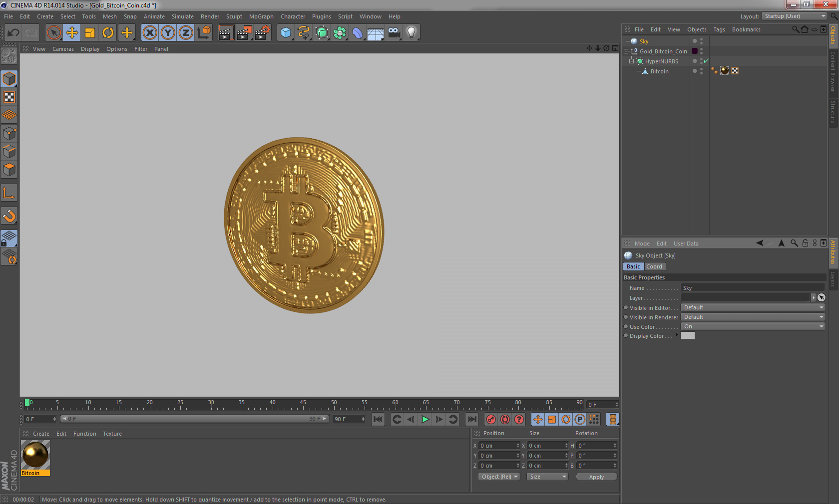The height and width of the screenshot is (504, 839).
Task: Toggle Y axis lock
Action: click(168, 33)
